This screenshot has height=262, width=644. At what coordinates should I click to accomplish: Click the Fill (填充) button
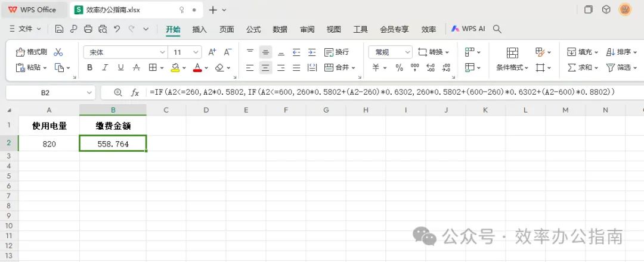point(583,52)
